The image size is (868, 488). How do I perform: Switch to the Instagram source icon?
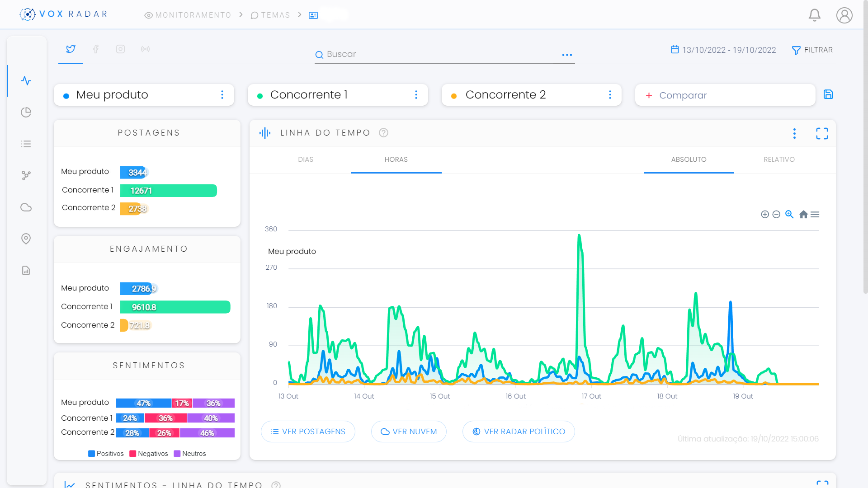pos(120,49)
